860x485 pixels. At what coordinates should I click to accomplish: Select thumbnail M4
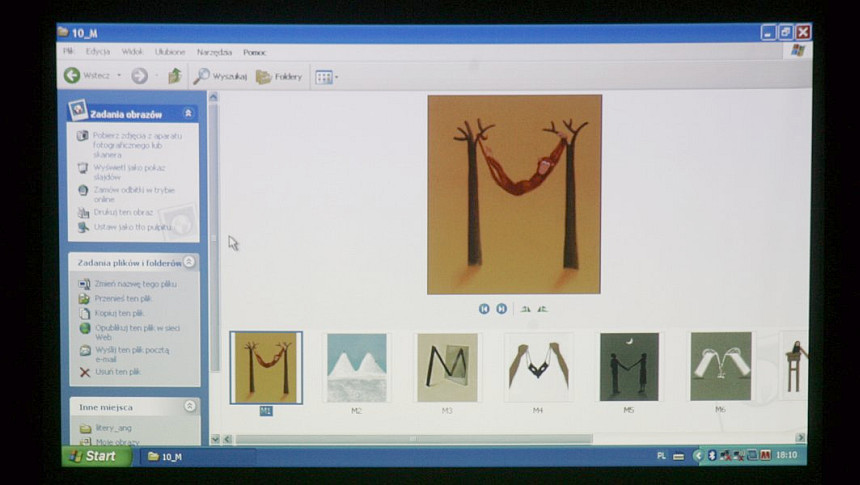click(x=538, y=367)
